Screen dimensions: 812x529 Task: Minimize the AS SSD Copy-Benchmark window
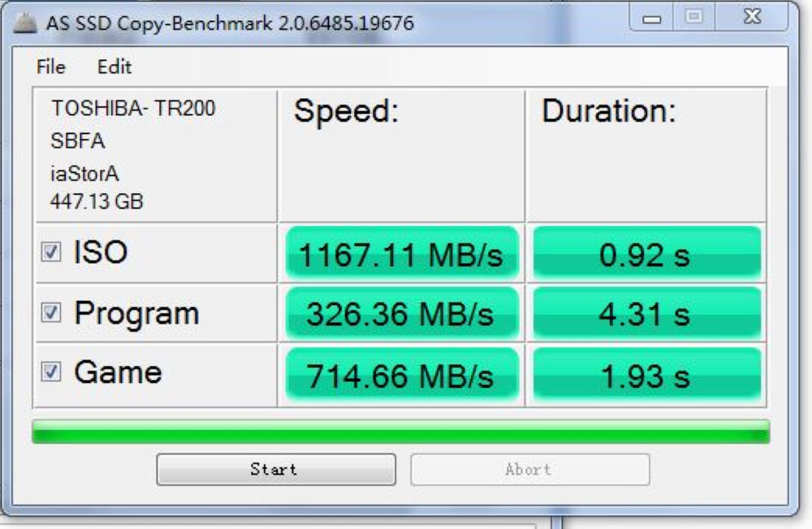point(651,18)
